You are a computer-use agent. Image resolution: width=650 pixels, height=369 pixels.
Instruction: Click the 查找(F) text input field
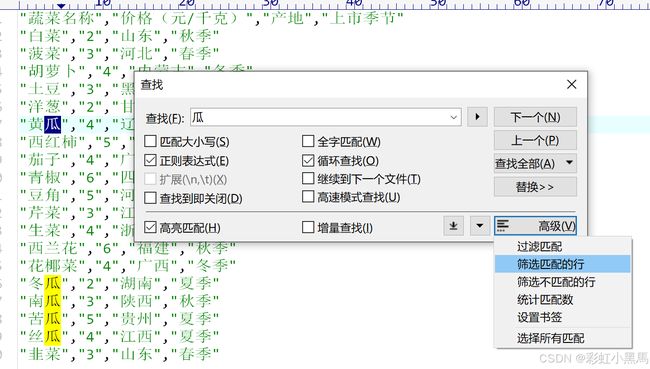(325, 118)
